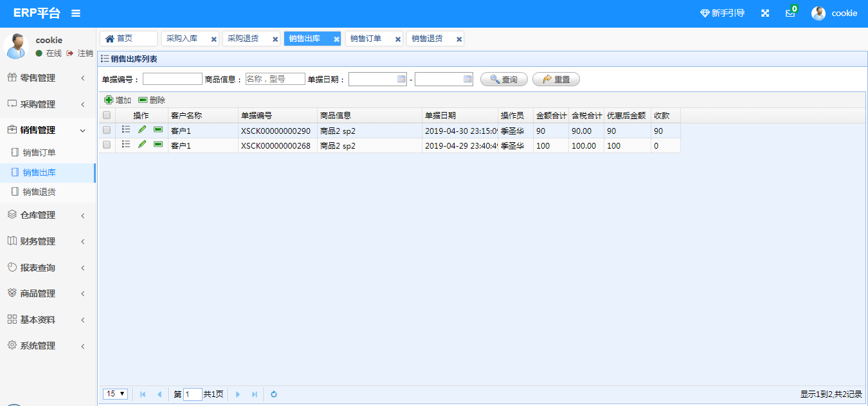The image size is (868, 406).
Task: Select 销售出库 in sidebar
Action: [48, 172]
